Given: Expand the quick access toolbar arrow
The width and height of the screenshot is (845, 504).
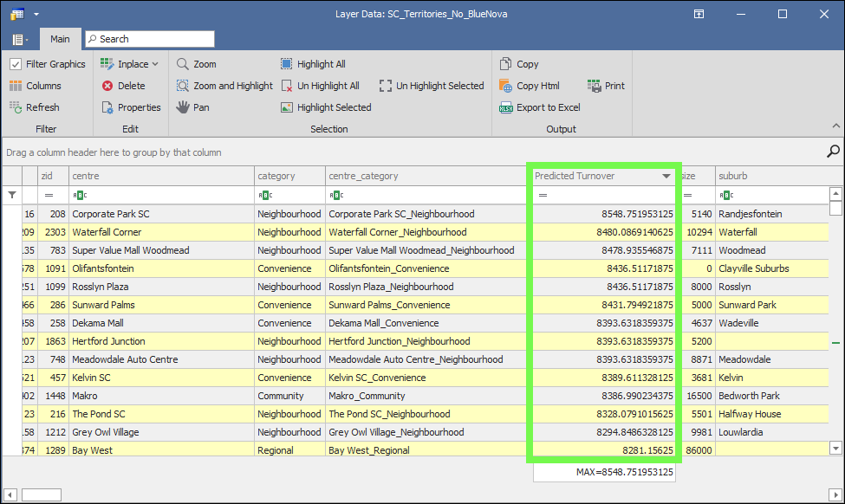Looking at the screenshot, I should click(36, 14).
